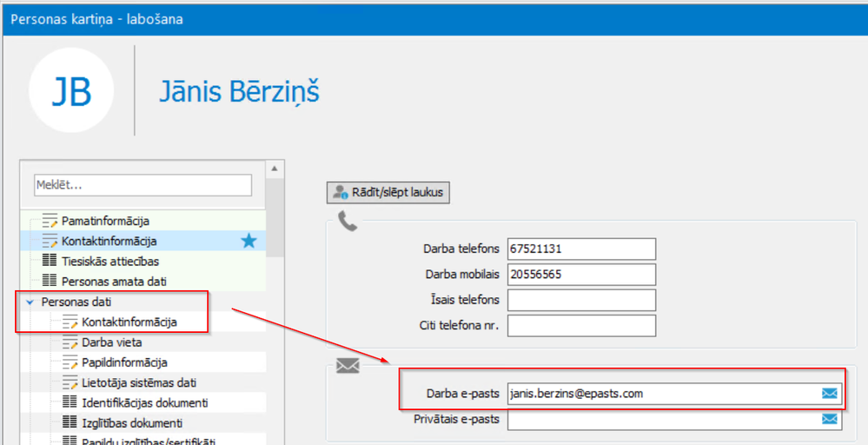Click the Īsais telefons field
The width and height of the screenshot is (868, 445).
(582, 300)
